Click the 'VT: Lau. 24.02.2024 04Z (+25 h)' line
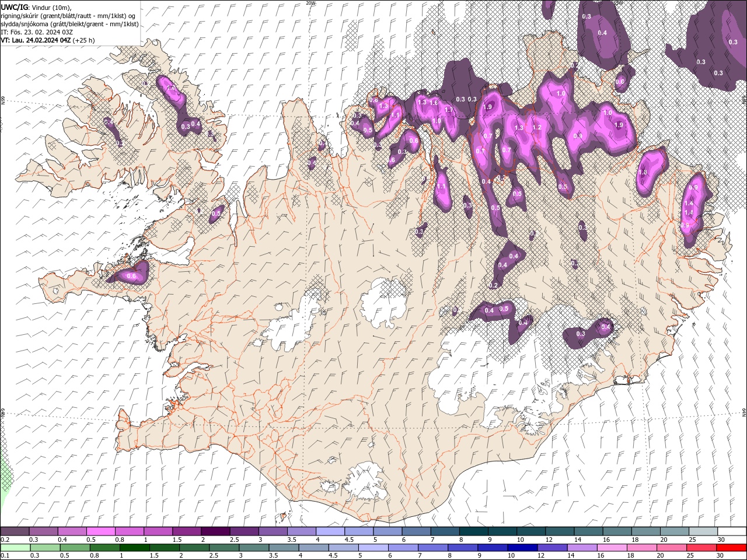 click(48, 40)
